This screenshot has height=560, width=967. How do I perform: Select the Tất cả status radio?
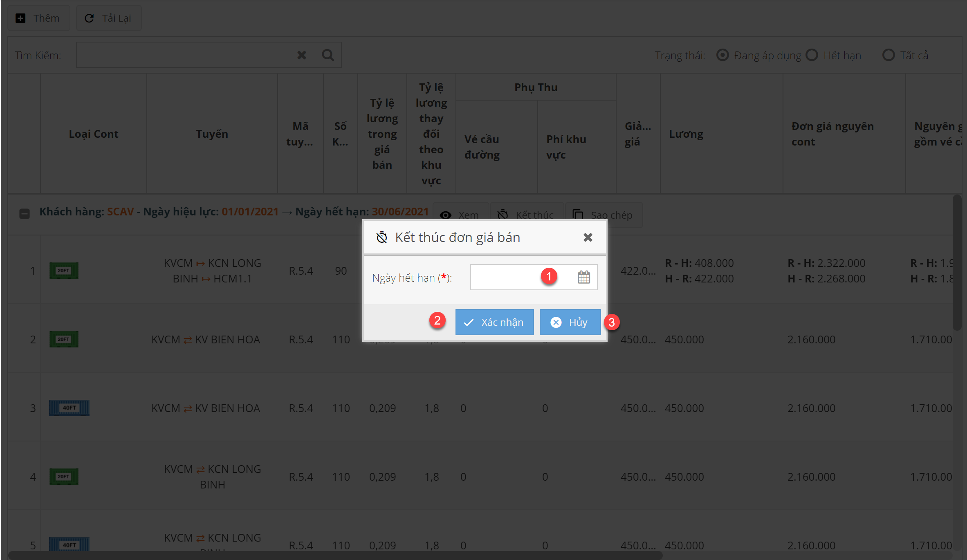point(888,55)
